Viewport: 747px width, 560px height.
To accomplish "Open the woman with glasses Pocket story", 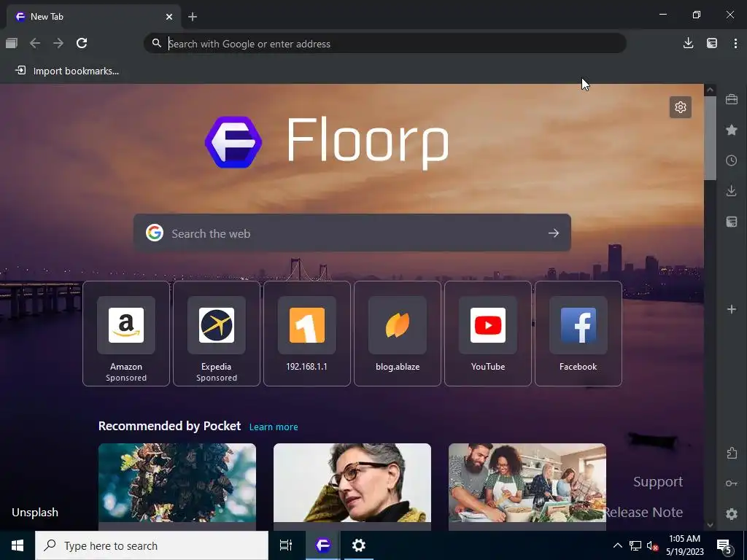I will (352, 483).
